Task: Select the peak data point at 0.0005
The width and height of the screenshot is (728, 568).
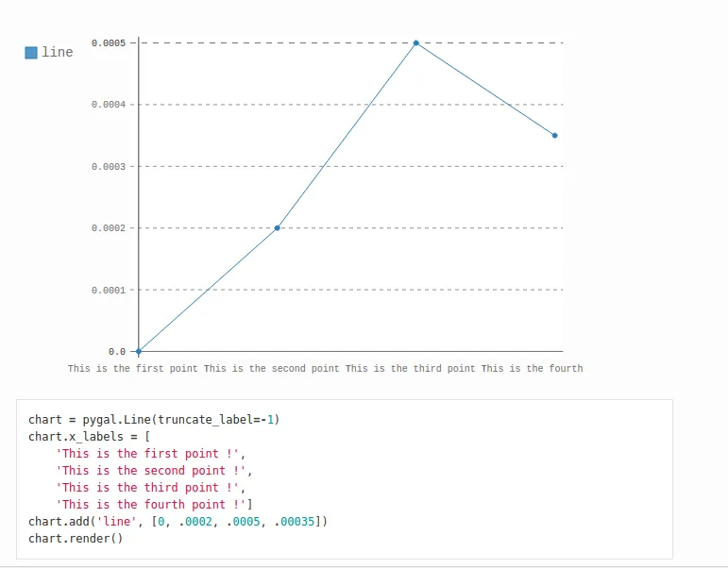Action: click(x=416, y=43)
